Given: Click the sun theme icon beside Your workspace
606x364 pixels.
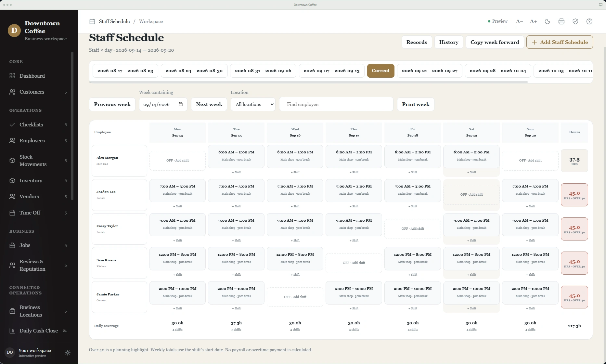Looking at the screenshot, I should (68, 353).
